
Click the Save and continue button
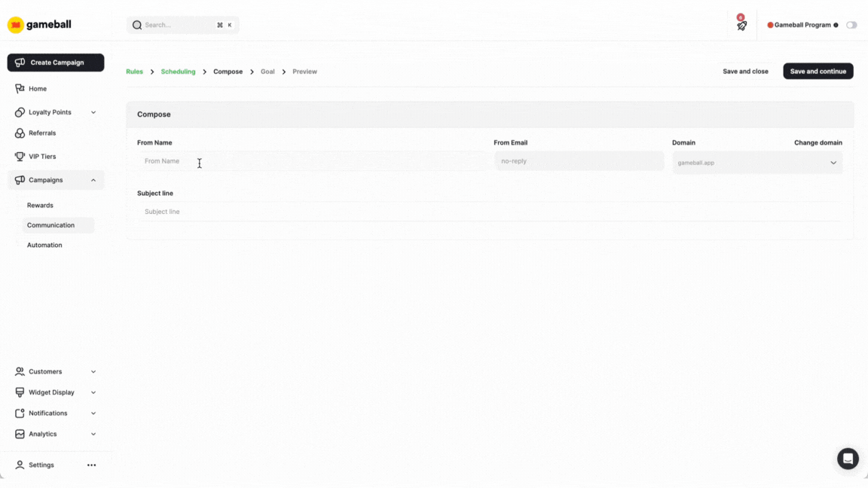click(818, 71)
